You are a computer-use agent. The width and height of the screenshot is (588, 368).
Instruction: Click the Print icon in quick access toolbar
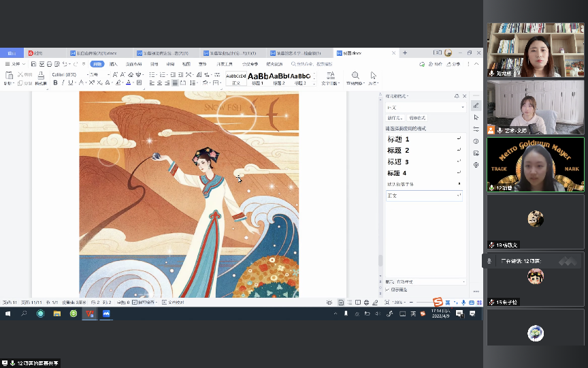coord(50,64)
